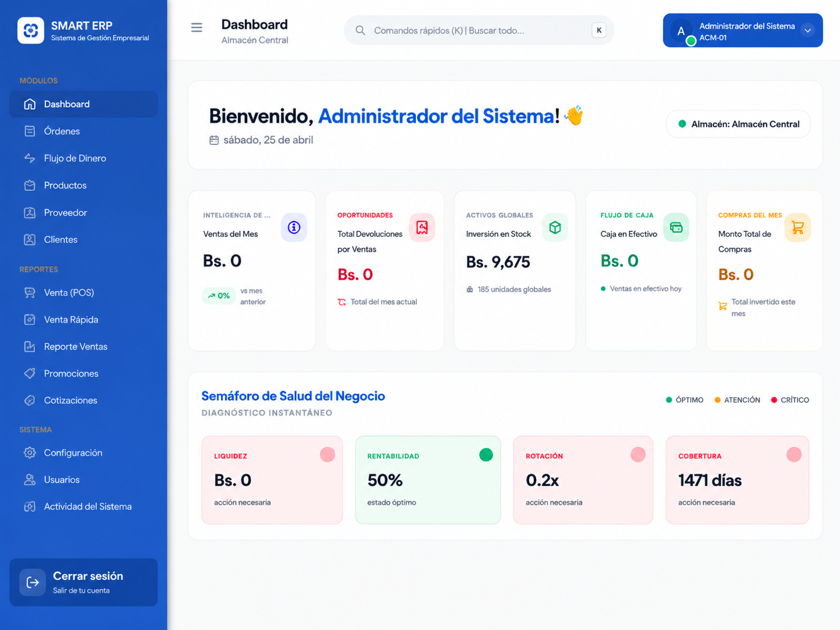Click the 0% vs mes anterior badge
840x630 pixels.
(219, 296)
